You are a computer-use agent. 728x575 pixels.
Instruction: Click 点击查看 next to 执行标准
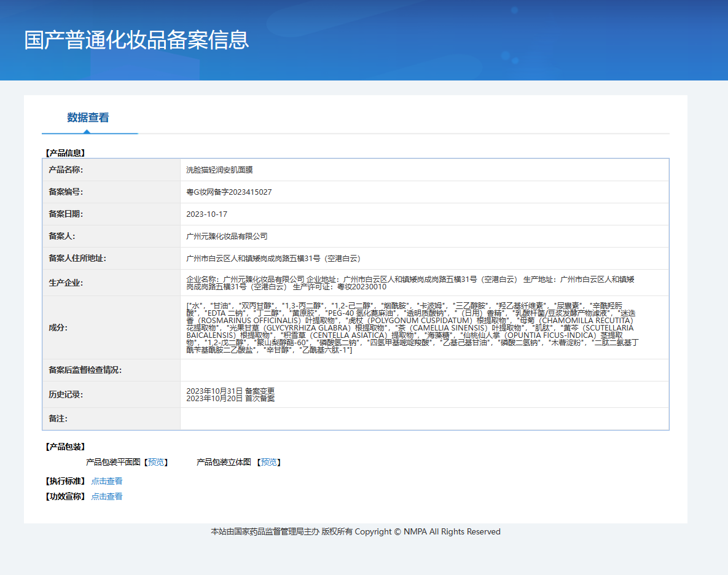(x=106, y=481)
